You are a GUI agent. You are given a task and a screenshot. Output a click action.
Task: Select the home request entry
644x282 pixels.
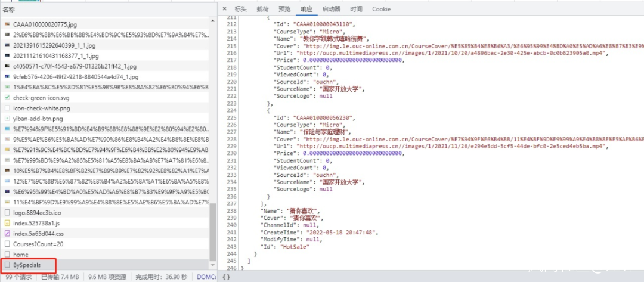tap(20, 255)
